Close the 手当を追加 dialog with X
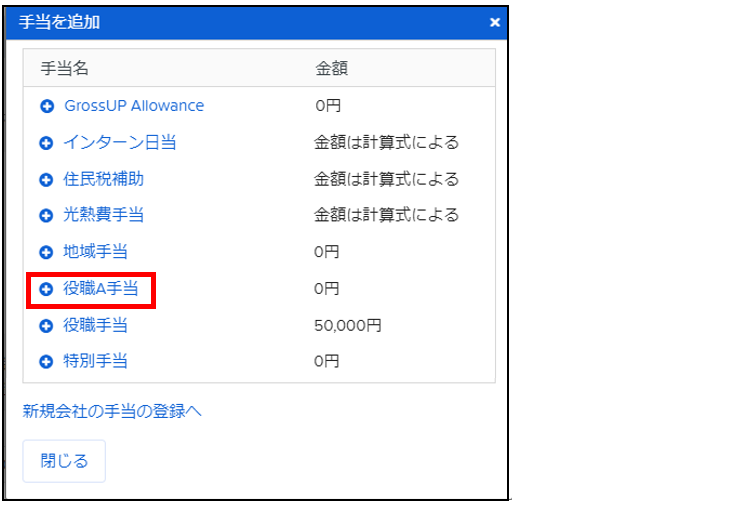737x506 pixels. (x=494, y=22)
